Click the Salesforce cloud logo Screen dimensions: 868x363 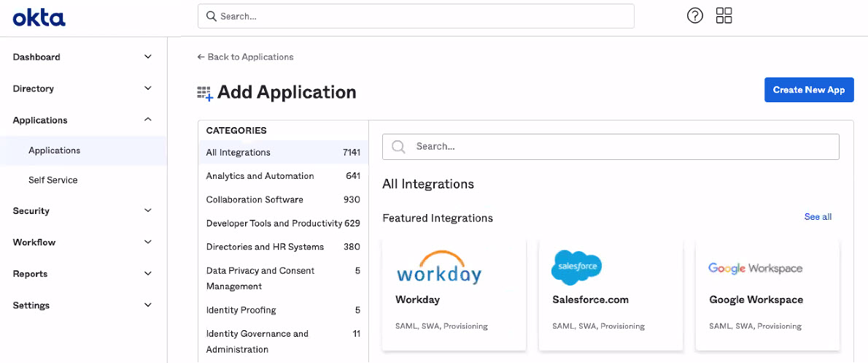(576, 267)
